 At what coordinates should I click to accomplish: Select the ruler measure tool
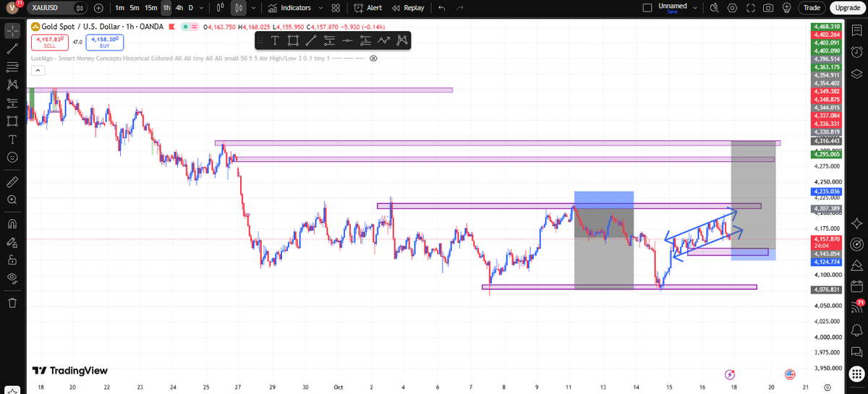tap(12, 181)
